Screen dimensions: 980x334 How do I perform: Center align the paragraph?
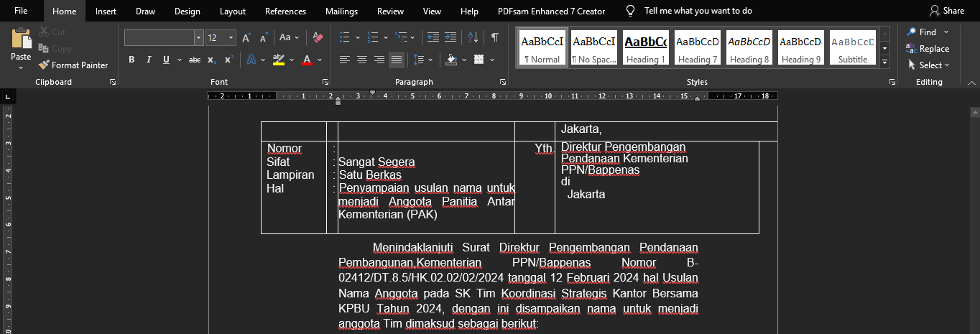(x=362, y=60)
